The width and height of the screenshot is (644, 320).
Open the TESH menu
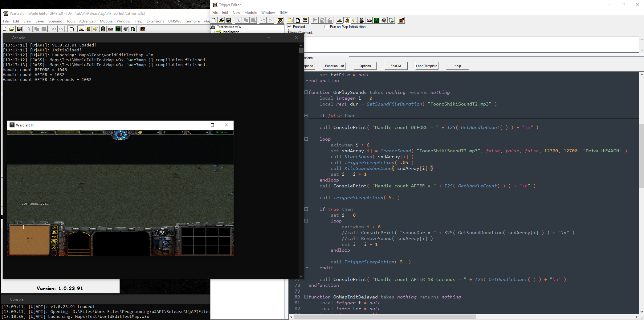tap(283, 13)
